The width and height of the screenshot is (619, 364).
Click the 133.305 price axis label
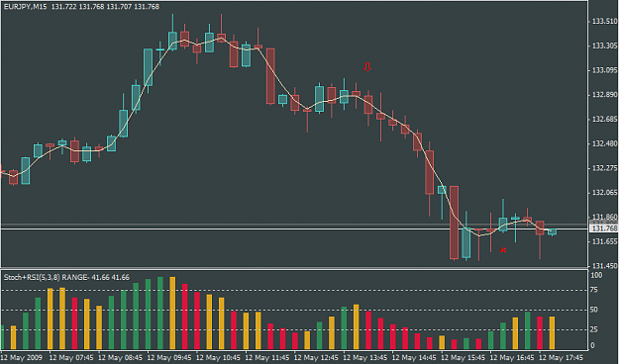(x=604, y=46)
